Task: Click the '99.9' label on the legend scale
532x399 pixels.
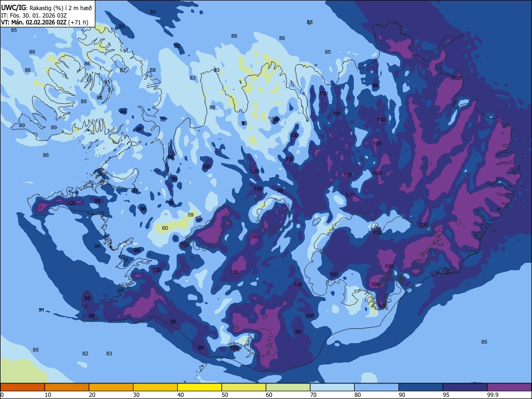Action: 492,395
